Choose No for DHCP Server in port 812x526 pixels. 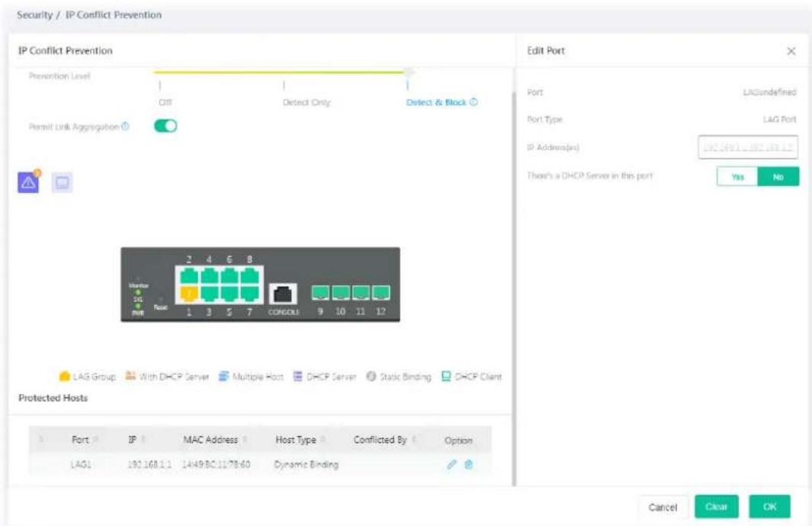tap(778, 177)
